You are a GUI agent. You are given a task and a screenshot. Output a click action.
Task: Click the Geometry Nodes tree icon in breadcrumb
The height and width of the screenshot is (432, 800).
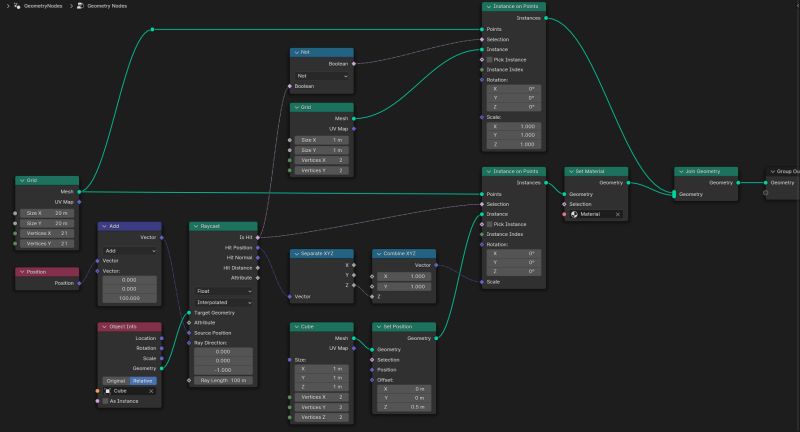coord(80,6)
